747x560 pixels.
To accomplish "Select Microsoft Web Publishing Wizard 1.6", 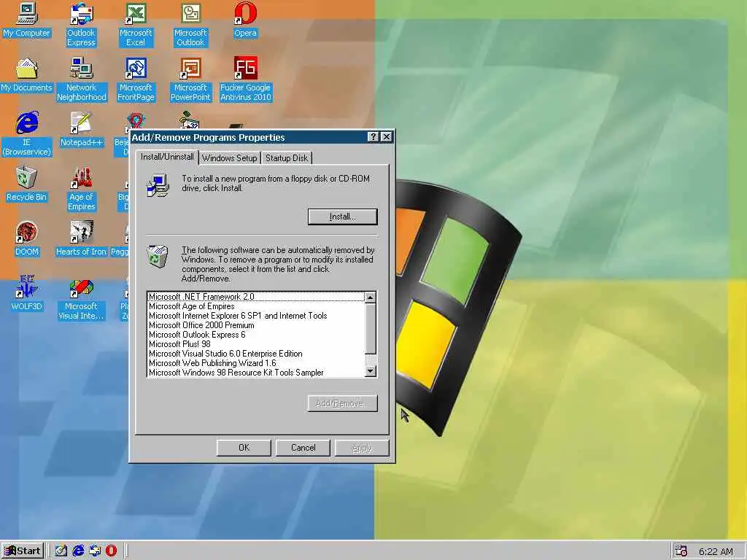I will (256, 363).
